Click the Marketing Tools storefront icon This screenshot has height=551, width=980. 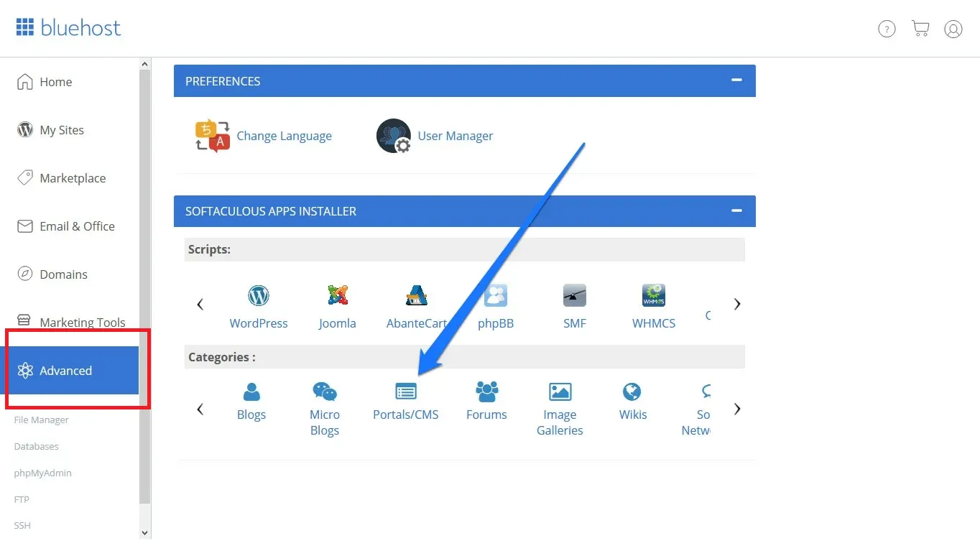coord(25,320)
